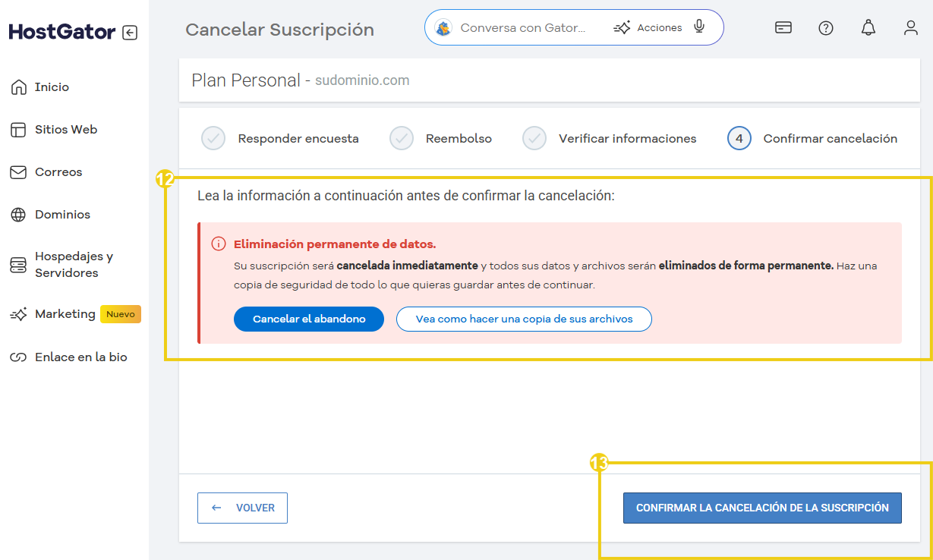Select the Enlace en la bio link icon
Viewport: 933px width, 560px height.
tap(17, 357)
